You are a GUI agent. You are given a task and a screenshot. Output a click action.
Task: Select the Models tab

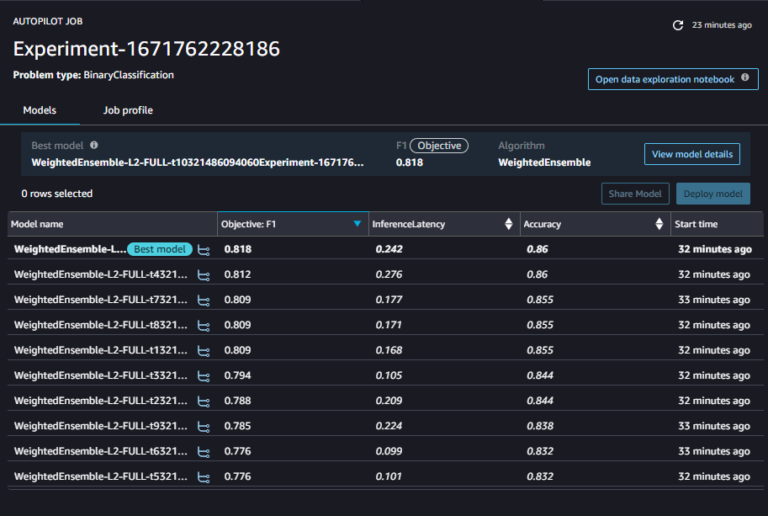coord(39,110)
